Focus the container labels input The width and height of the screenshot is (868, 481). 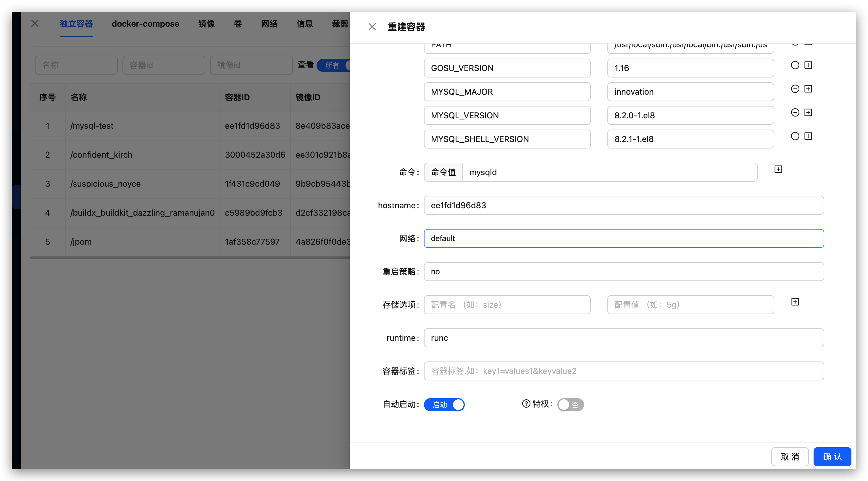pos(623,371)
